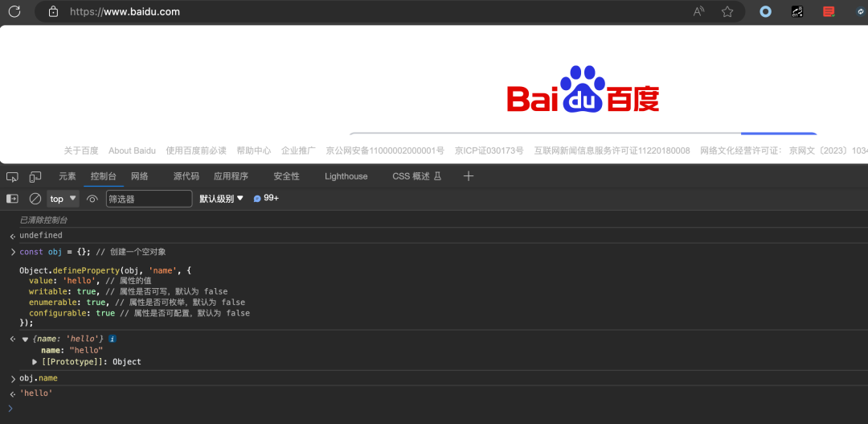Screen dimensions: 868x424
Task: Collapse the {name: 'hello'} object
Action: coord(26,339)
